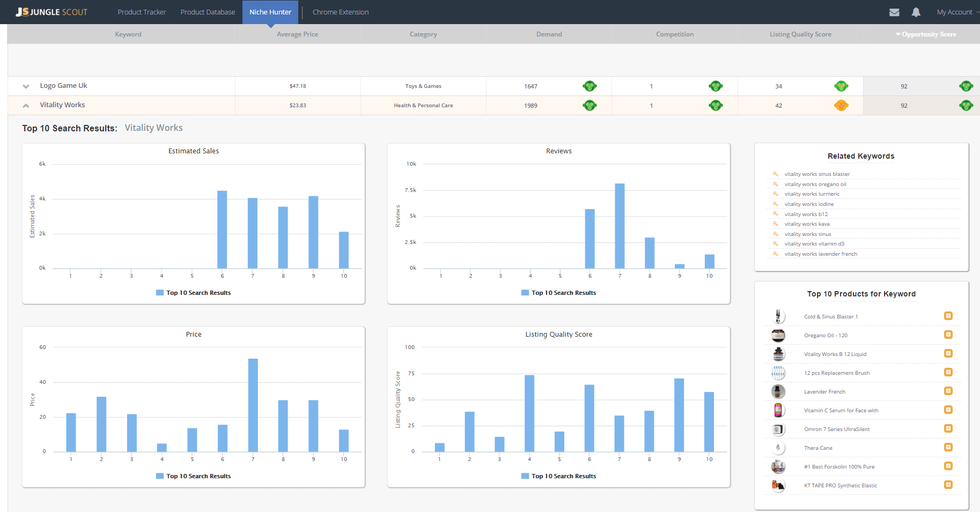Toggle Top 10 Search Results legend in Price chart
This screenshot has width=980, height=512.
tap(194, 476)
